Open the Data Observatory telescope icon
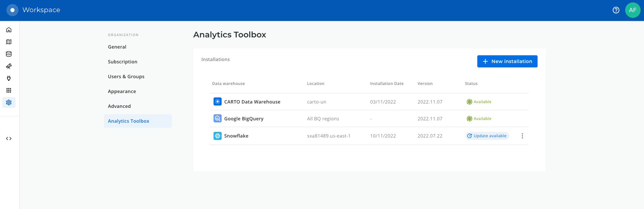The image size is (644, 209). tap(9, 66)
